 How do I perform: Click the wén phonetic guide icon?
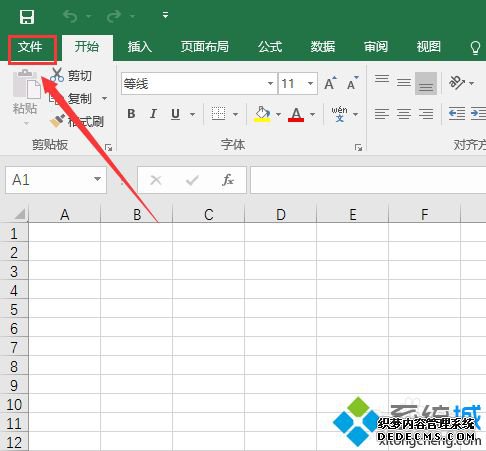tap(339, 114)
